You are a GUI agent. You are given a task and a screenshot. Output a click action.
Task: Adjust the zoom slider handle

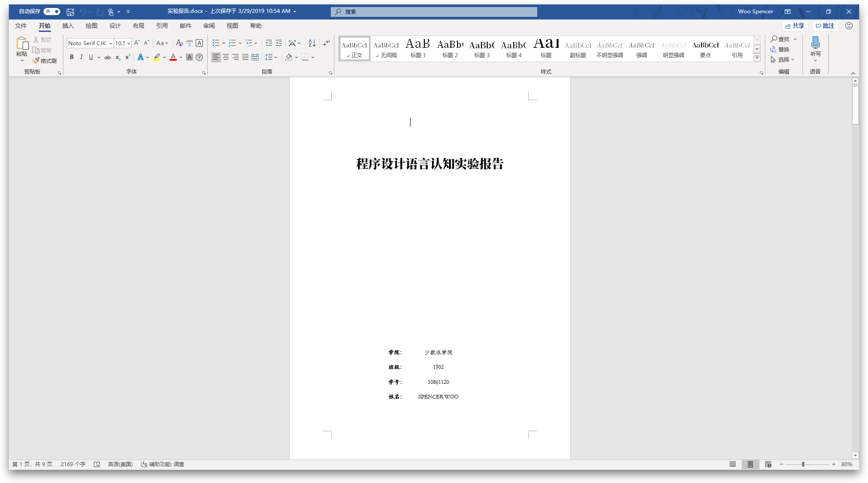tap(803, 464)
